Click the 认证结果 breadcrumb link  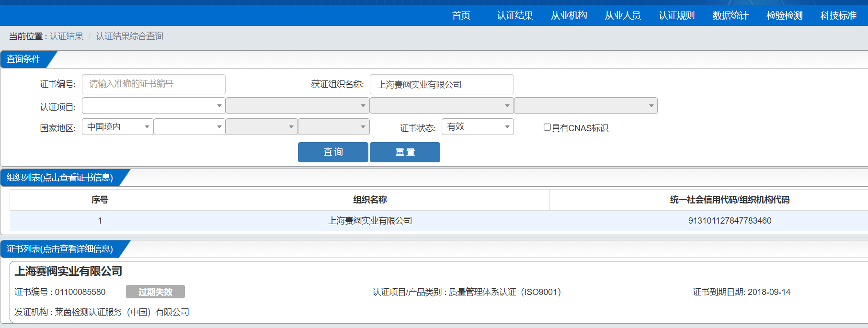click(x=67, y=36)
